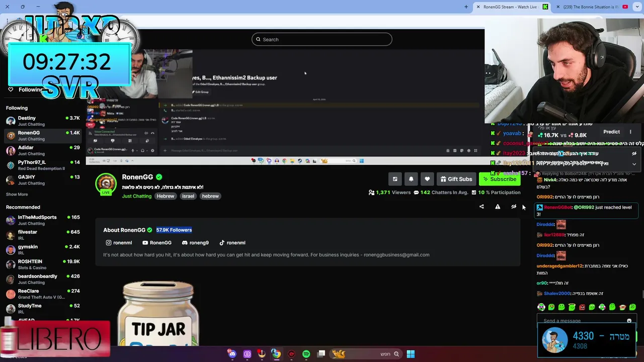The image size is (644, 362).
Task: Share the stream using share icon
Action: pyautogui.click(x=481, y=207)
